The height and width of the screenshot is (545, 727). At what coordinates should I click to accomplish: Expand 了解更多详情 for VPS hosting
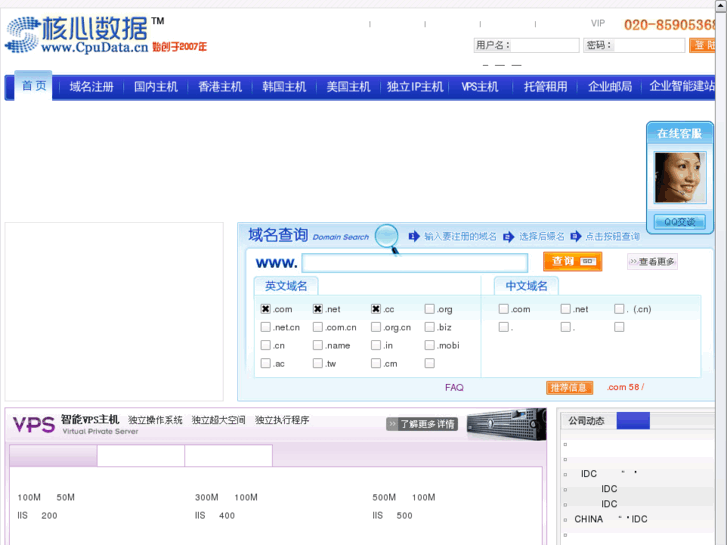coord(421,424)
